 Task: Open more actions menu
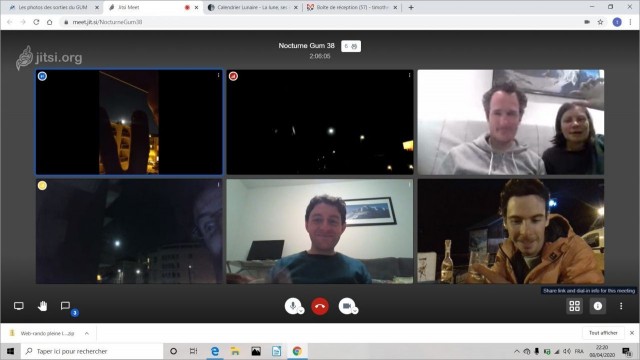(x=621, y=306)
